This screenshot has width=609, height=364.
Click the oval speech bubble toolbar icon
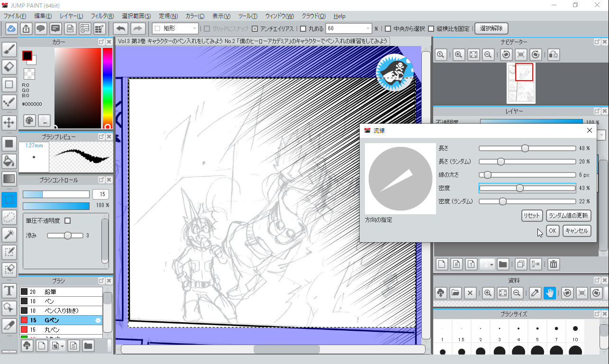[41, 28]
